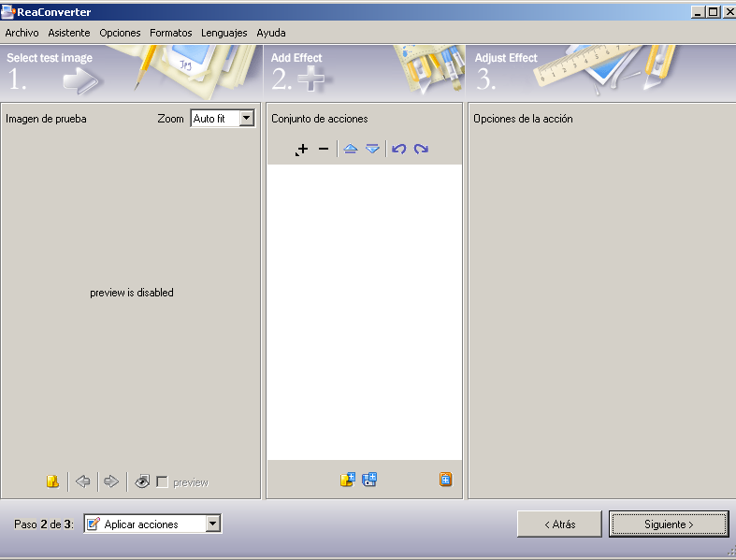The width and height of the screenshot is (736, 560).
Task: Click the orange icon at the bottom right of the action list
Action: point(445,480)
